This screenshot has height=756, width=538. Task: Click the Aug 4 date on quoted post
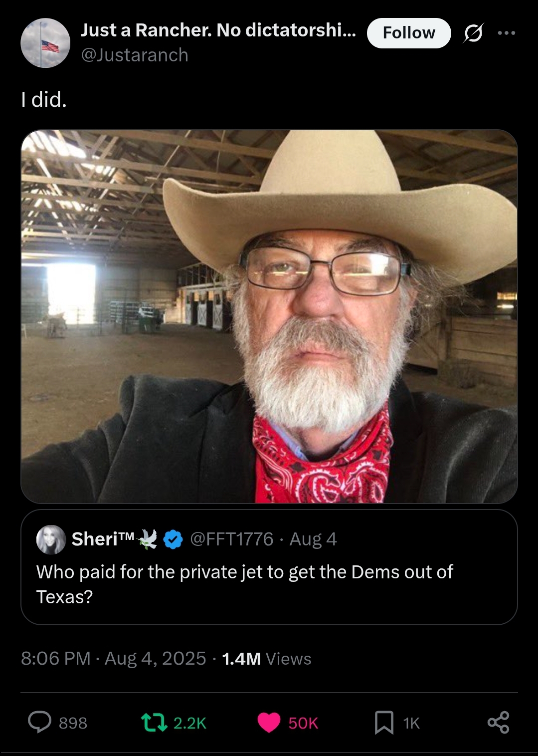313,539
